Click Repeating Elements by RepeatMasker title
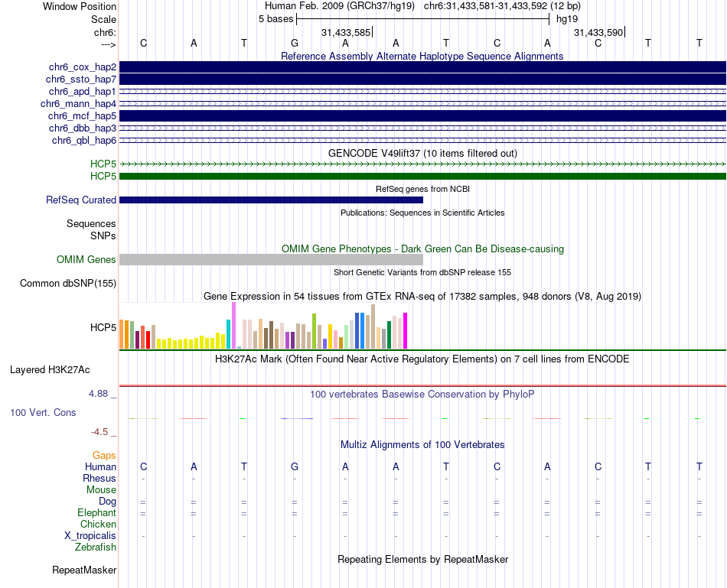The height and width of the screenshot is (588, 727). [x=422, y=559]
